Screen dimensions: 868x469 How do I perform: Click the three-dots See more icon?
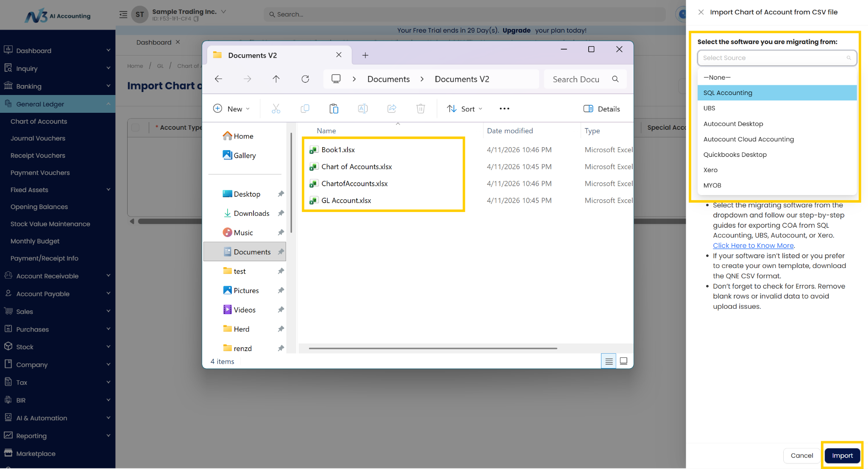[504, 109]
